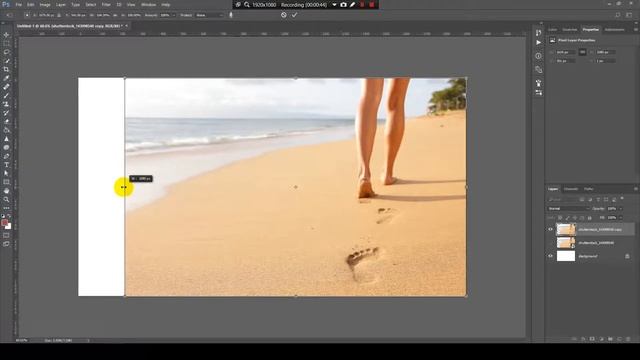Toggle link width and height in Properties

pos(582,52)
